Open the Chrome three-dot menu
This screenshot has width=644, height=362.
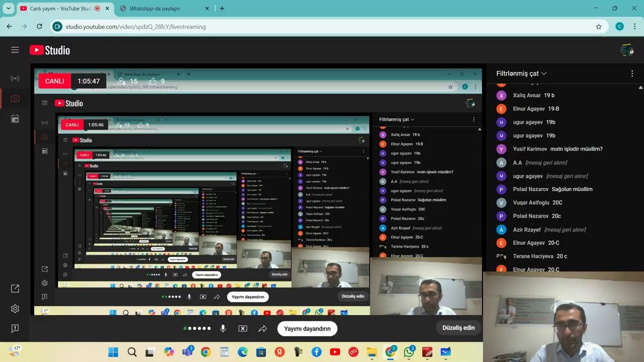click(x=634, y=27)
